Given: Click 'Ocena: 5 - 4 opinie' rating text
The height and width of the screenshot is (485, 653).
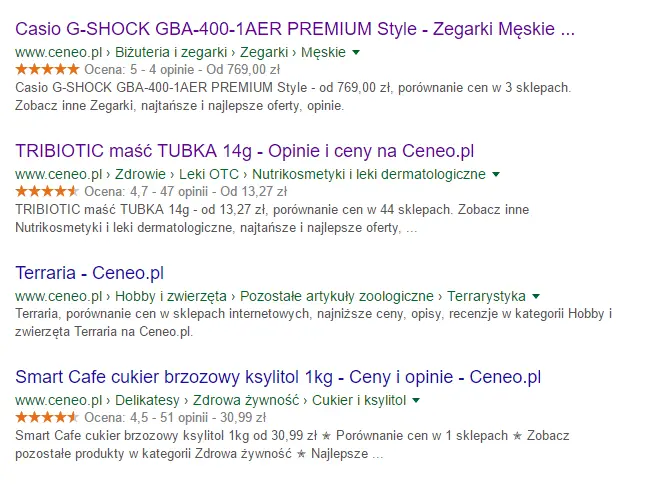Looking at the screenshot, I should coord(140,70).
